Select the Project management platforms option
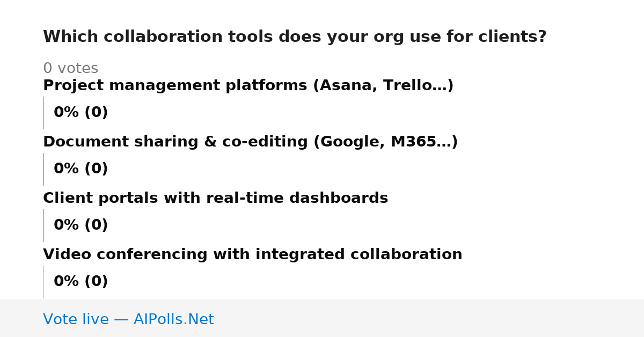 pyautogui.click(x=248, y=86)
